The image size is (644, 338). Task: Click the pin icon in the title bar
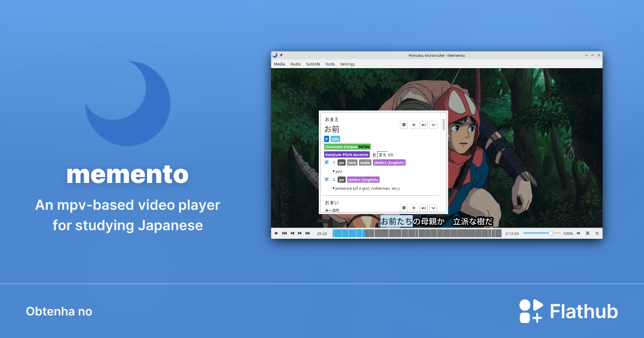click(x=281, y=55)
